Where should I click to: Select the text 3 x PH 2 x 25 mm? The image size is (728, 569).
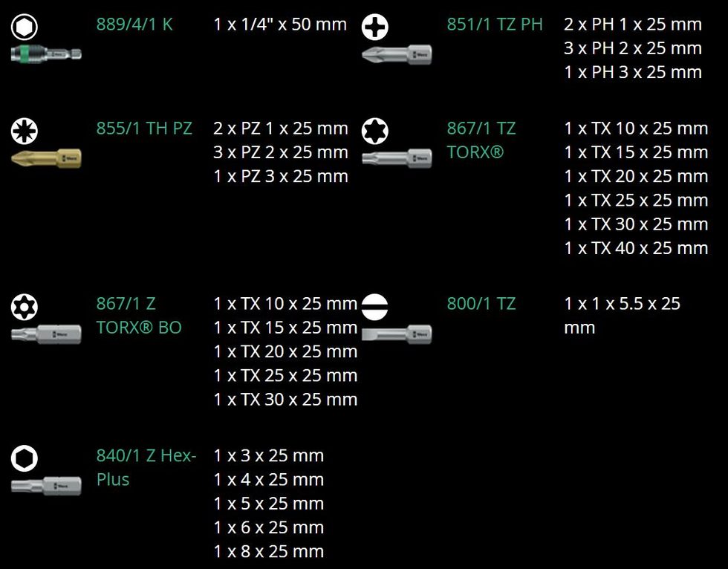633,48
